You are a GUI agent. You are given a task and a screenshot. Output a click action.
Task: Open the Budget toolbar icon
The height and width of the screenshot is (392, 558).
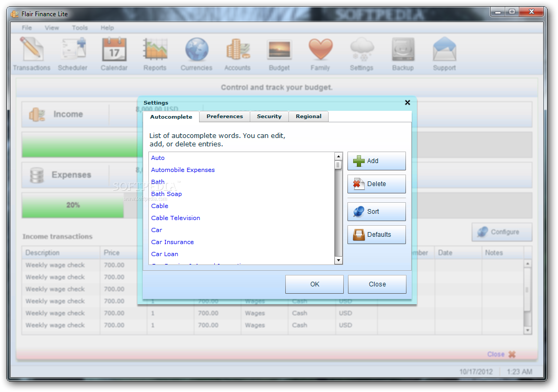pyautogui.click(x=279, y=54)
